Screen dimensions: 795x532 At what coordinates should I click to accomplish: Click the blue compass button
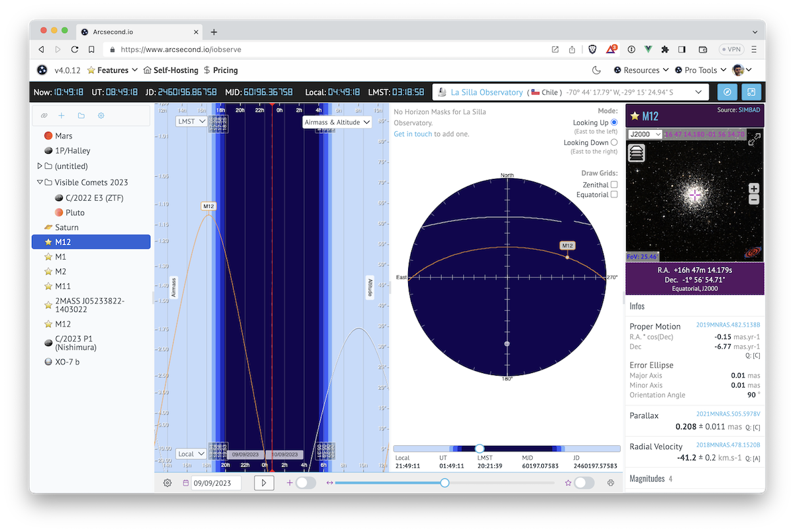[x=727, y=92]
